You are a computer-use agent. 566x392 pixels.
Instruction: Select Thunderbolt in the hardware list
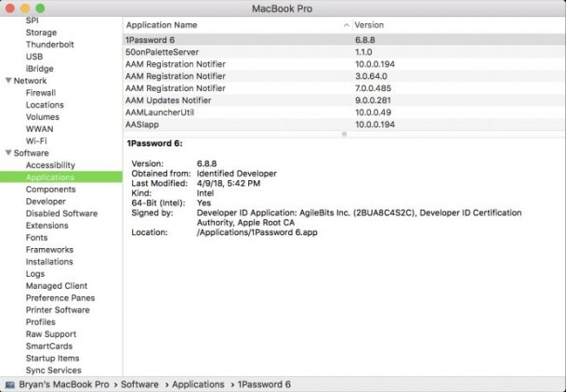point(48,45)
